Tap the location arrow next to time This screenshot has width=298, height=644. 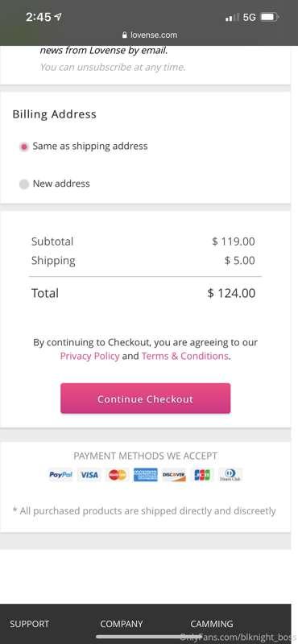58,17
